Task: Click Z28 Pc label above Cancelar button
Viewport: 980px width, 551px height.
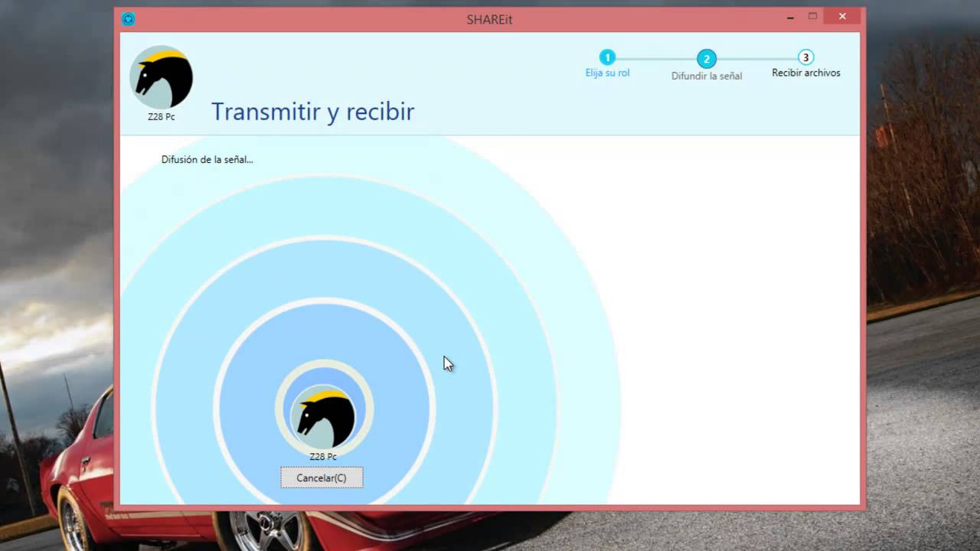Action: [323, 457]
